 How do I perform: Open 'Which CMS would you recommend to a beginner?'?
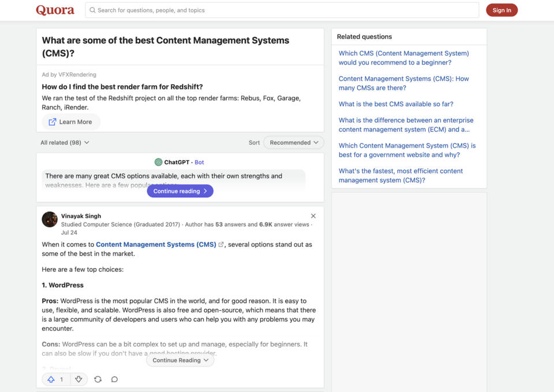[x=404, y=58]
